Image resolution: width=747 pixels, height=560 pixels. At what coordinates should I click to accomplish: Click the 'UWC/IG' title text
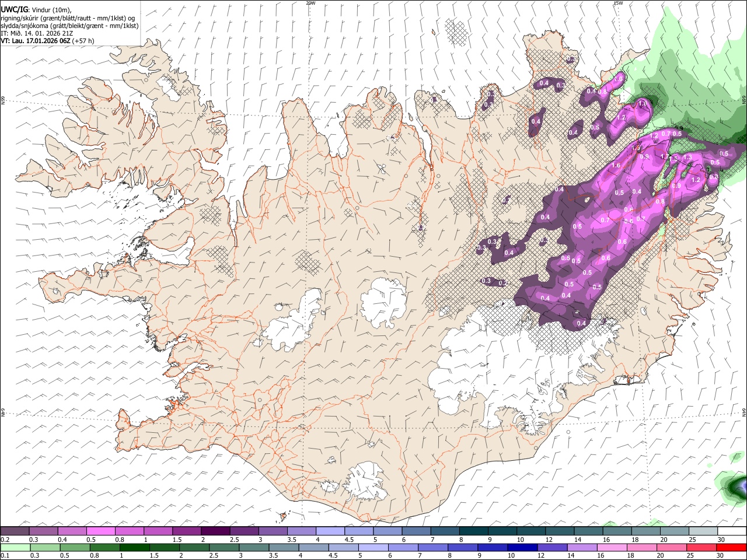15,9
